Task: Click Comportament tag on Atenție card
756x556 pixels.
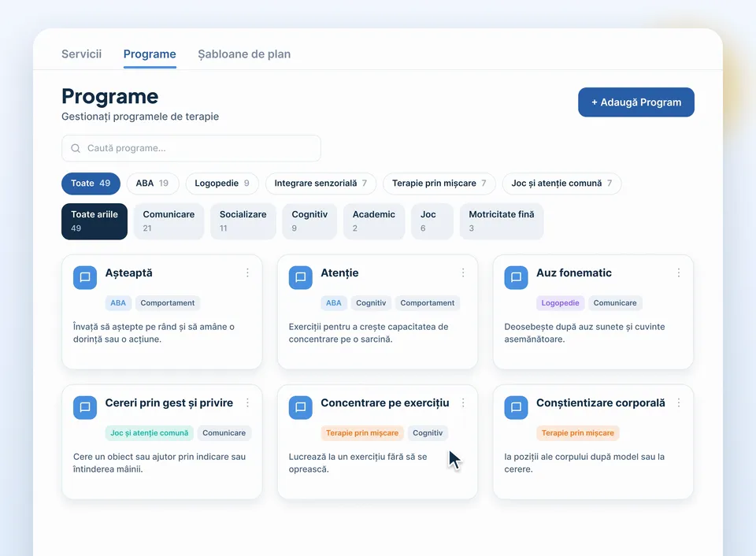Action: (x=427, y=303)
